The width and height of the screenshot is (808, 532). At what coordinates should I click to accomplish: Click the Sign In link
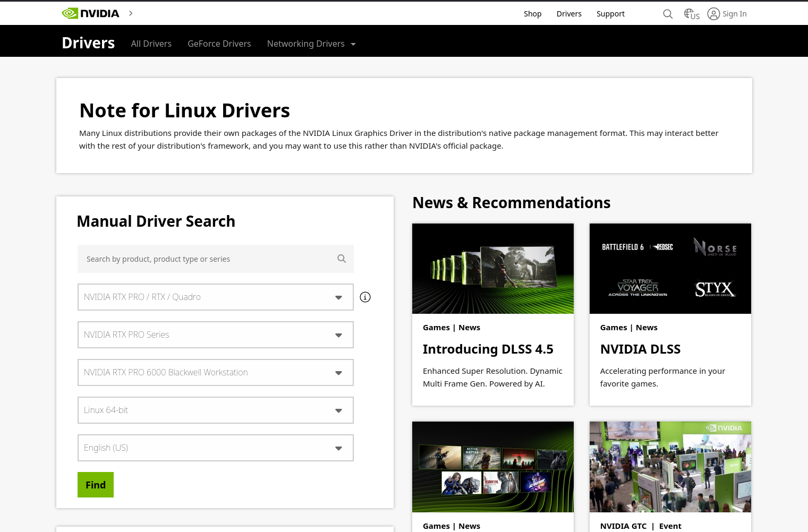pos(734,14)
